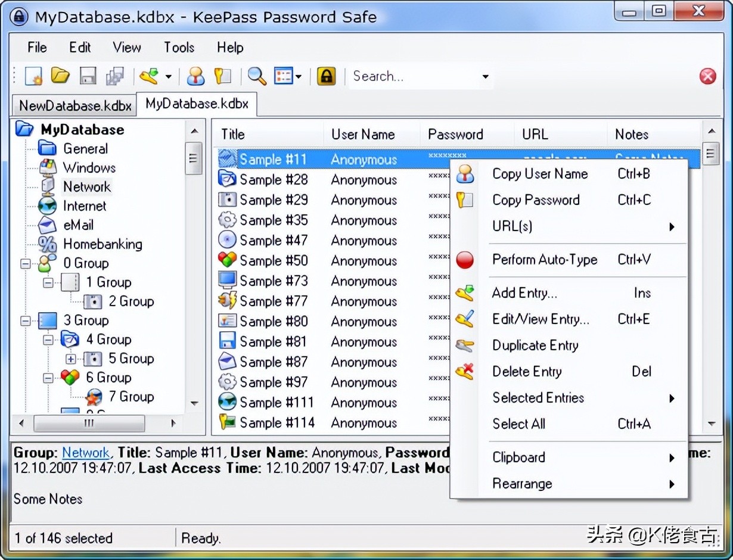
Task: Click the Lock Workspace padlock icon
Action: pyautogui.click(x=326, y=76)
